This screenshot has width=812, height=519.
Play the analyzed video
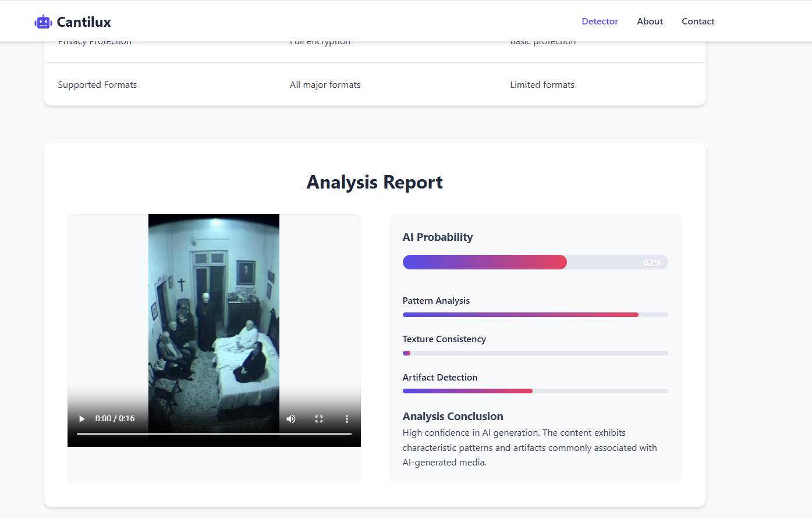(x=82, y=419)
